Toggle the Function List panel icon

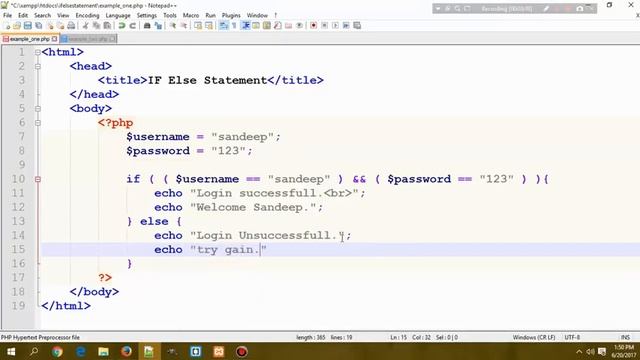tap(278, 26)
